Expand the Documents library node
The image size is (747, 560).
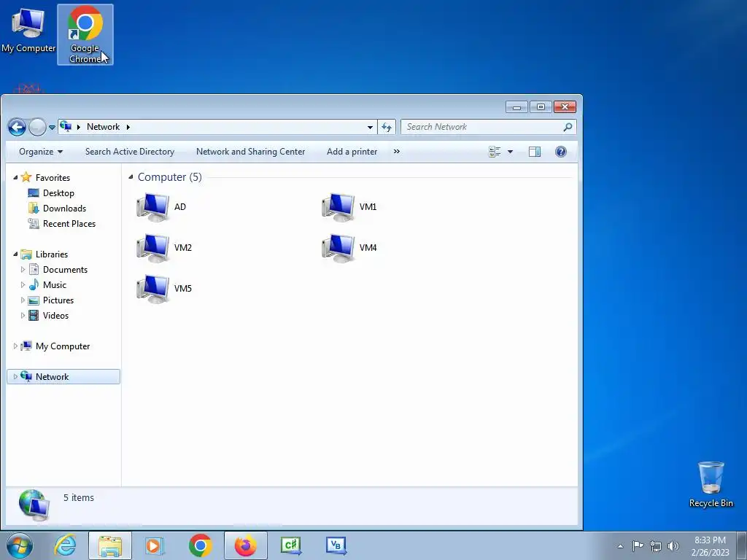click(23, 270)
